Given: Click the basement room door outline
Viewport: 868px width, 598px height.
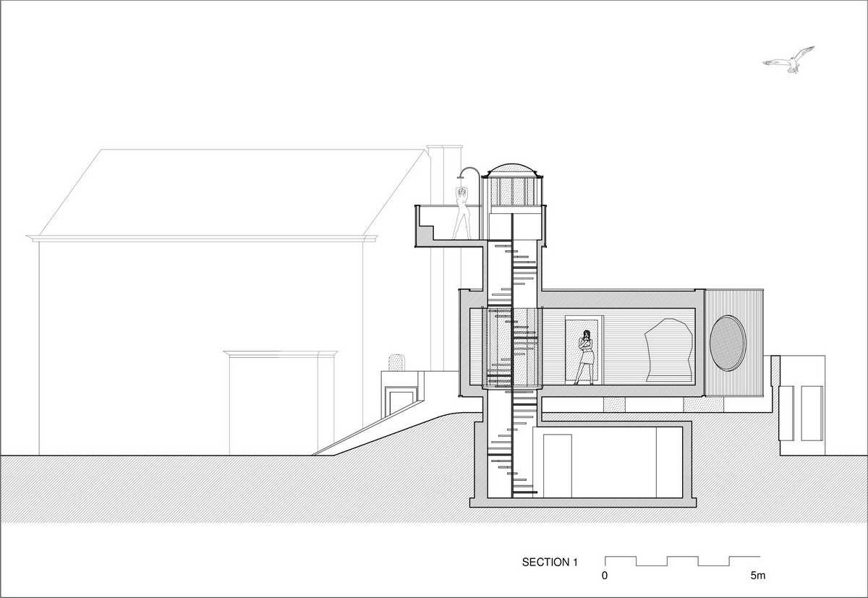Looking at the screenshot, I should pos(558,465).
